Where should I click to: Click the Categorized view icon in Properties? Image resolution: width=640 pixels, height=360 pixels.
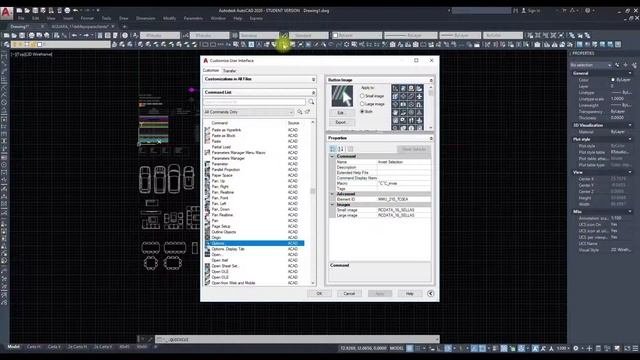click(x=333, y=149)
